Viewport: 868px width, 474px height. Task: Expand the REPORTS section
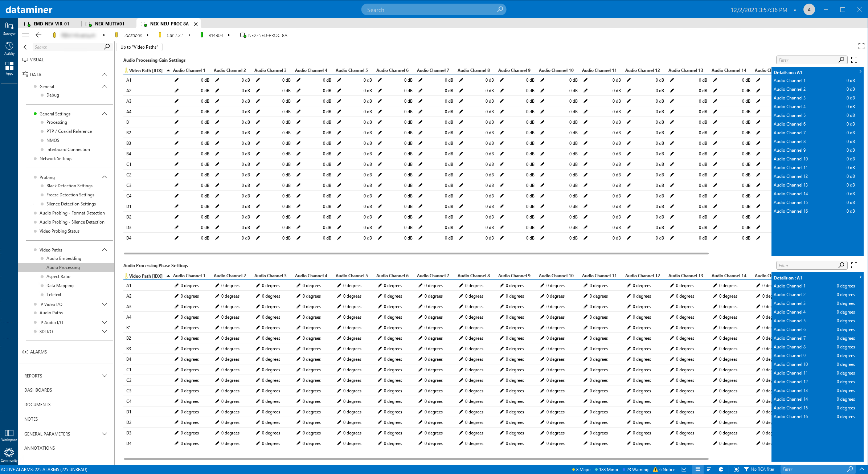coord(105,376)
